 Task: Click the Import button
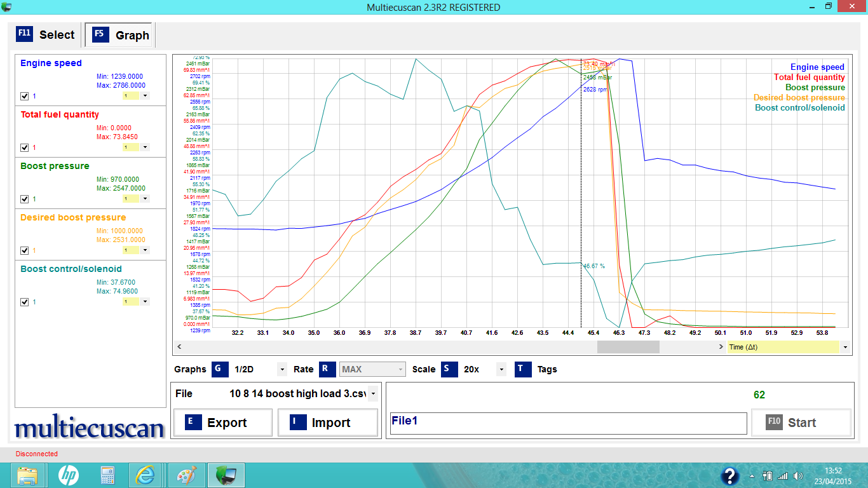[x=328, y=423]
